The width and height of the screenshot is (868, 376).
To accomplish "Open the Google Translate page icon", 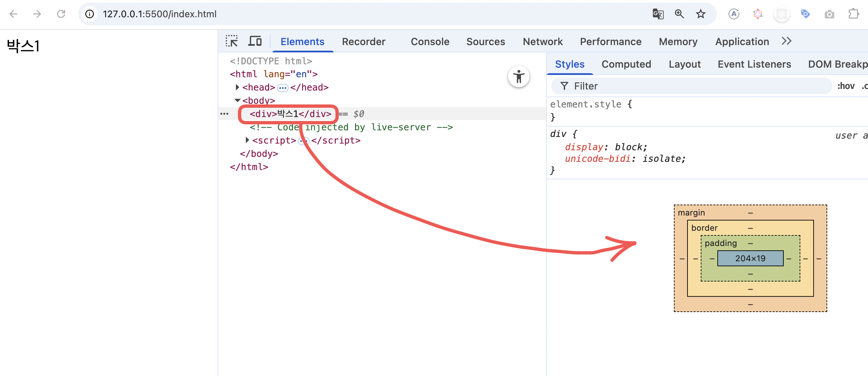I will (658, 14).
